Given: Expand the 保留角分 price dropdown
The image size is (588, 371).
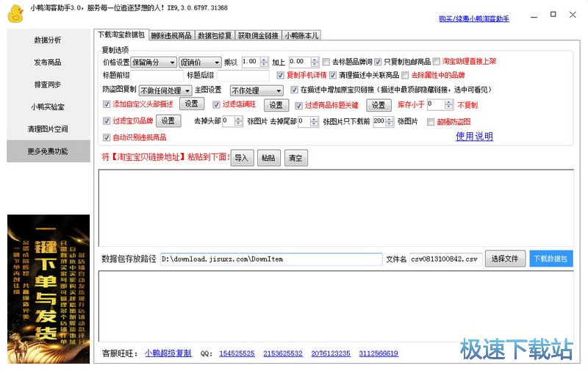Looking at the screenshot, I should [x=153, y=62].
